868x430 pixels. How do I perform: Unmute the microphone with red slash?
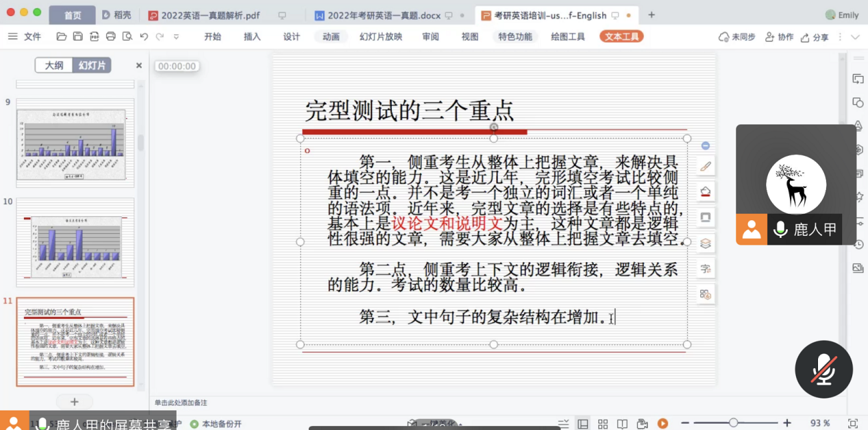coord(823,369)
